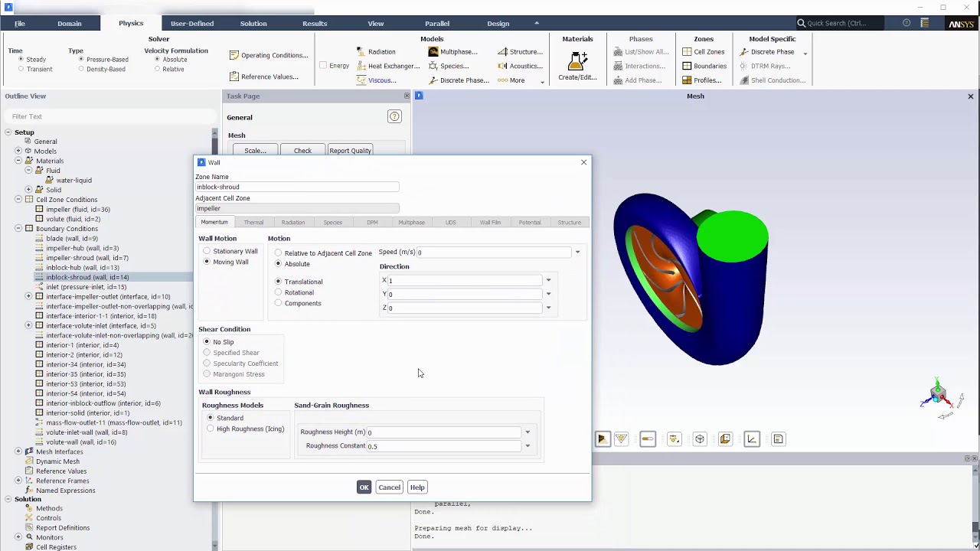Viewport: 980px width, 551px height.
Task: Select Components motion type
Action: (x=298, y=303)
